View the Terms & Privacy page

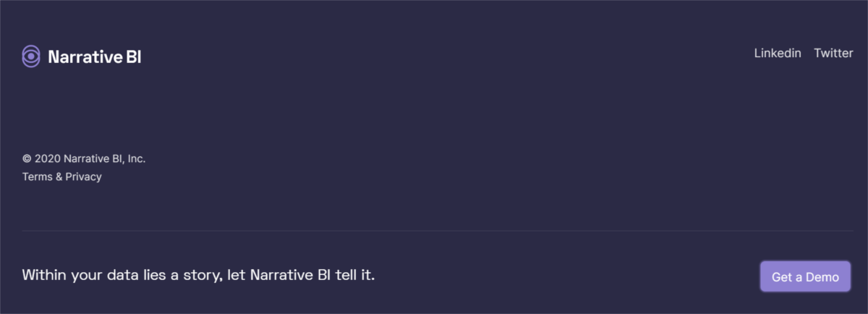click(62, 177)
